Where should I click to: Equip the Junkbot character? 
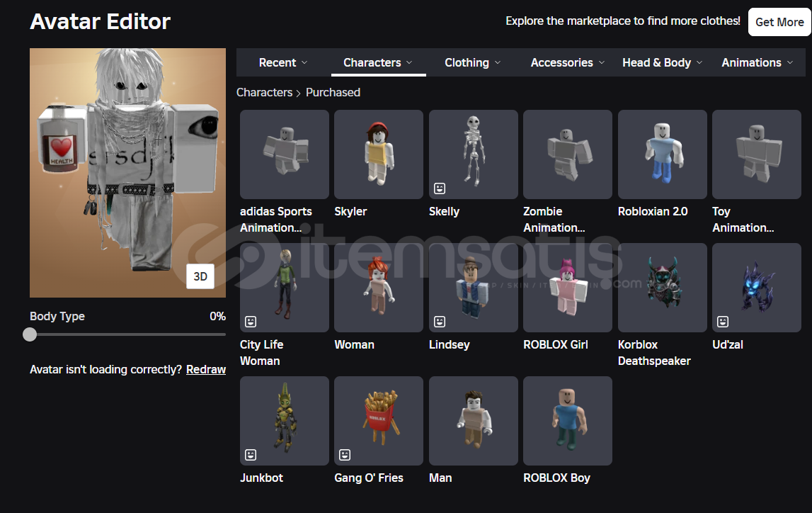coord(285,421)
